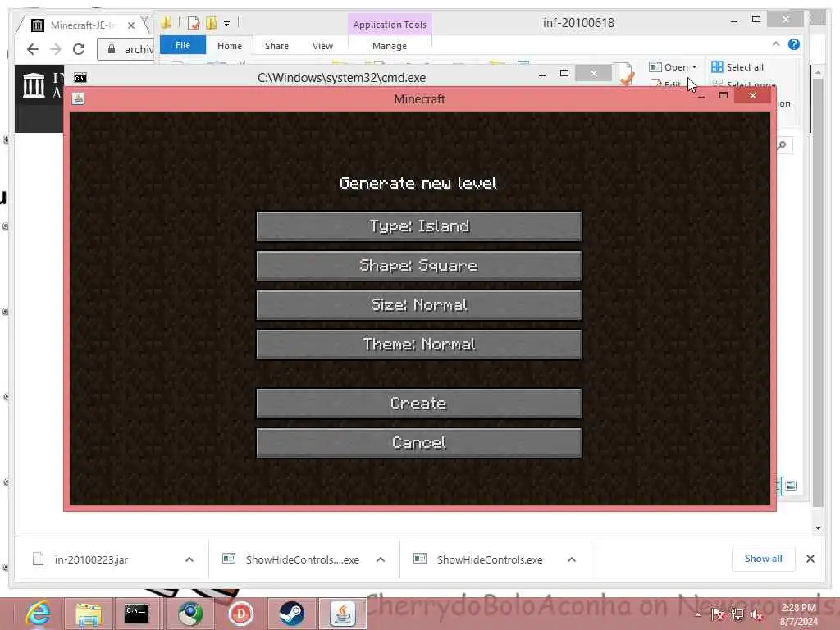Click the muted volume tray icon
This screenshot has height=630, width=840.
(x=756, y=614)
